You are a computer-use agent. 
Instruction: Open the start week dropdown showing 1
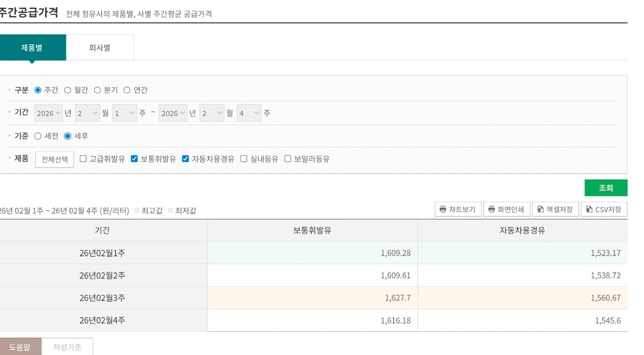point(125,113)
